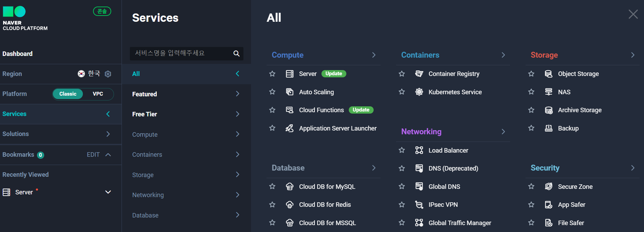644x232 pixels.
Task: Click the Naver Cloud Platform logo
Action: click(x=25, y=18)
